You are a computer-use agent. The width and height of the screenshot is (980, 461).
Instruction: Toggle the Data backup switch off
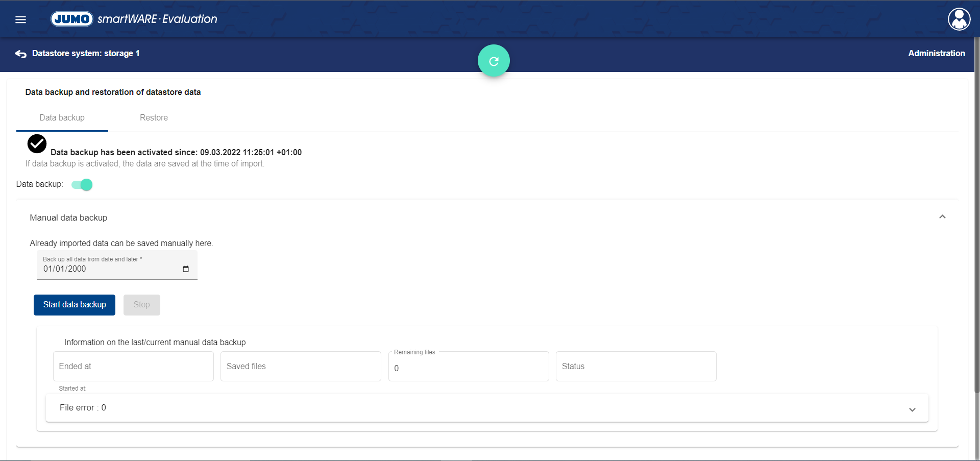(82, 184)
